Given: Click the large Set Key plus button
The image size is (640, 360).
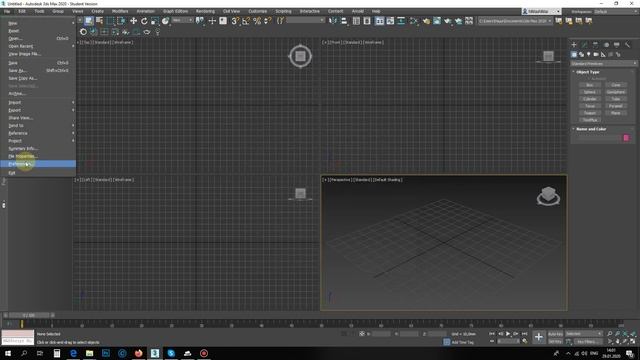Looking at the screenshot, I should 539,337.
